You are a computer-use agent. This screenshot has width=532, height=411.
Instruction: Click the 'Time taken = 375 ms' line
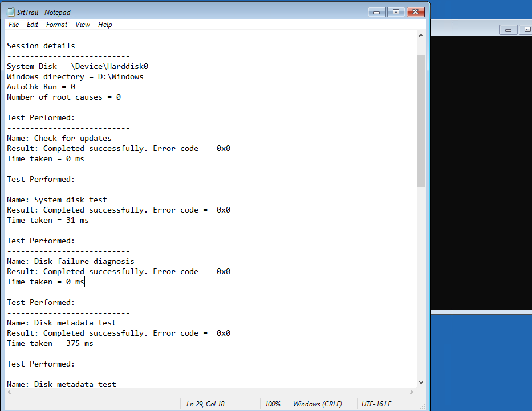point(50,344)
